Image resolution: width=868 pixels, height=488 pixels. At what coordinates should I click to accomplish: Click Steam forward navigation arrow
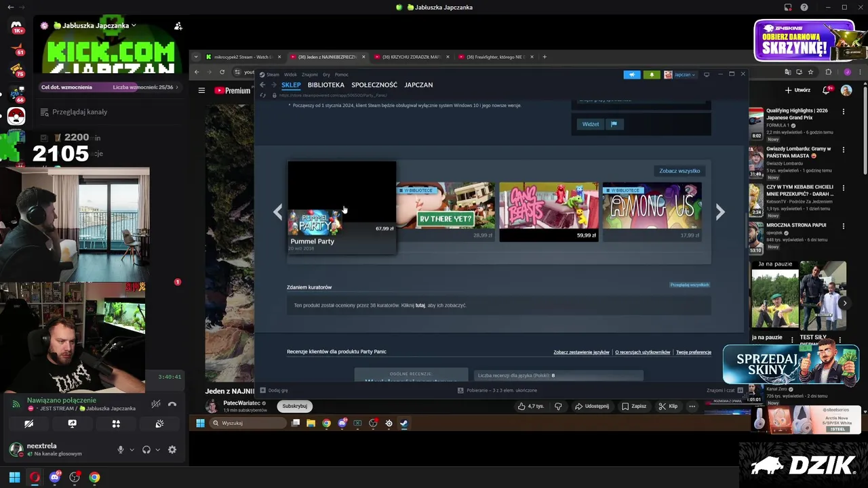tap(274, 85)
